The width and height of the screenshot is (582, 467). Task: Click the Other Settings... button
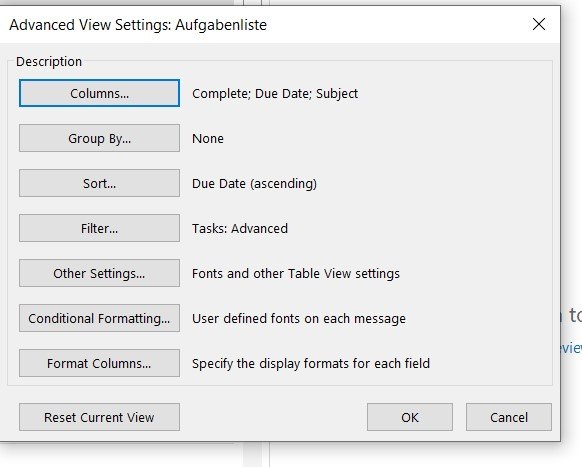[99, 273]
